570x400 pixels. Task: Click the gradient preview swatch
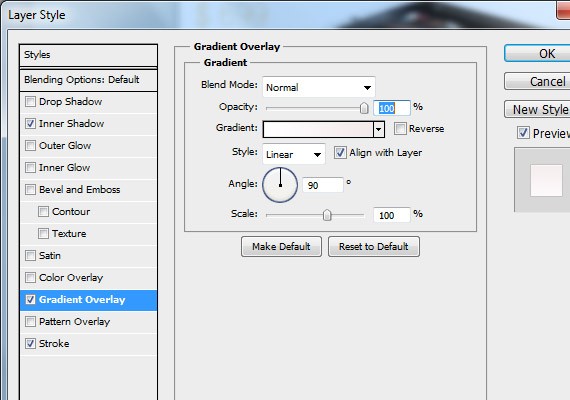pyautogui.click(x=318, y=129)
